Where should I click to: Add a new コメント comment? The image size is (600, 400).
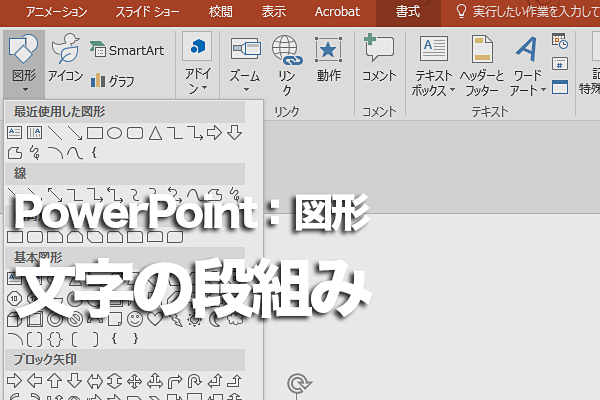[x=379, y=59]
